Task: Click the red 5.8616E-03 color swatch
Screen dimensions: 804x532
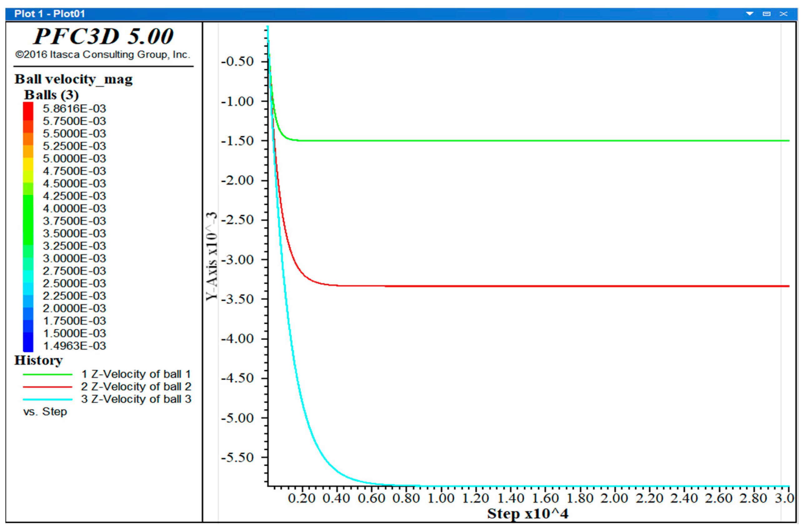Action: pyautogui.click(x=28, y=109)
